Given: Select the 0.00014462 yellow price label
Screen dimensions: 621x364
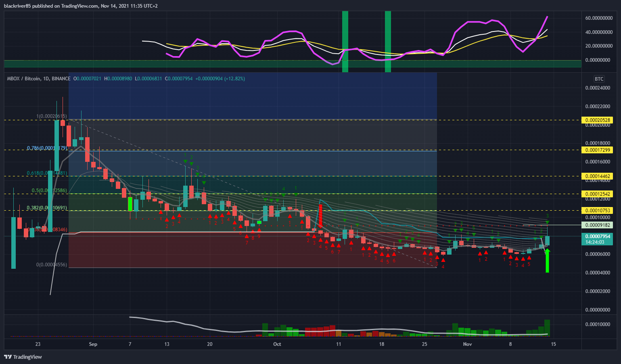Looking at the screenshot, I should (x=598, y=176).
